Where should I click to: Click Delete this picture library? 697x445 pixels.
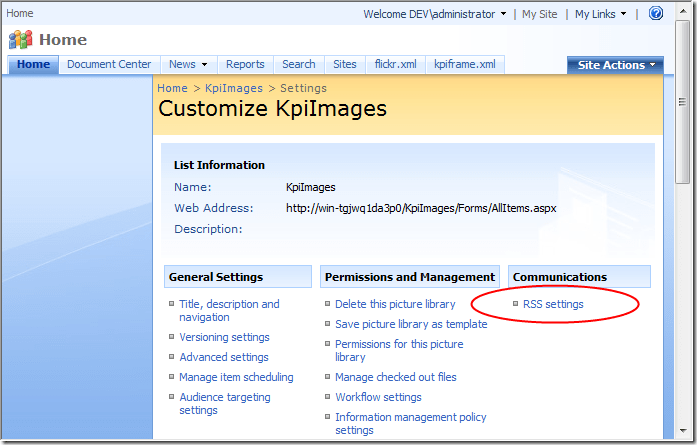click(x=395, y=304)
